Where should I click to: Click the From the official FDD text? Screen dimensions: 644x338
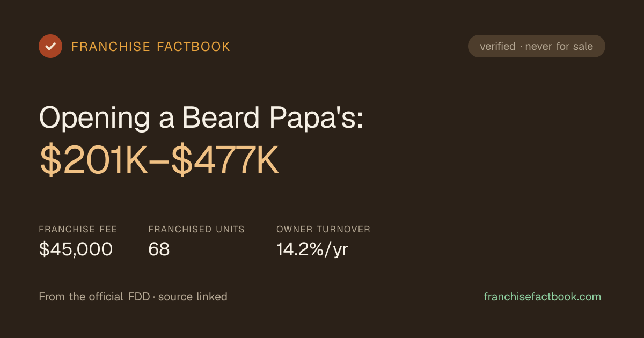[94, 297]
